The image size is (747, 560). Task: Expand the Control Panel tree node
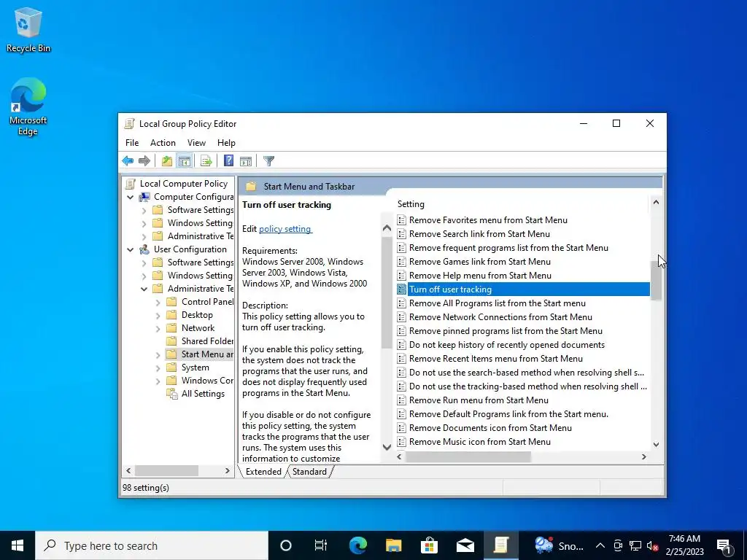pyautogui.click(x=158, y=302)
